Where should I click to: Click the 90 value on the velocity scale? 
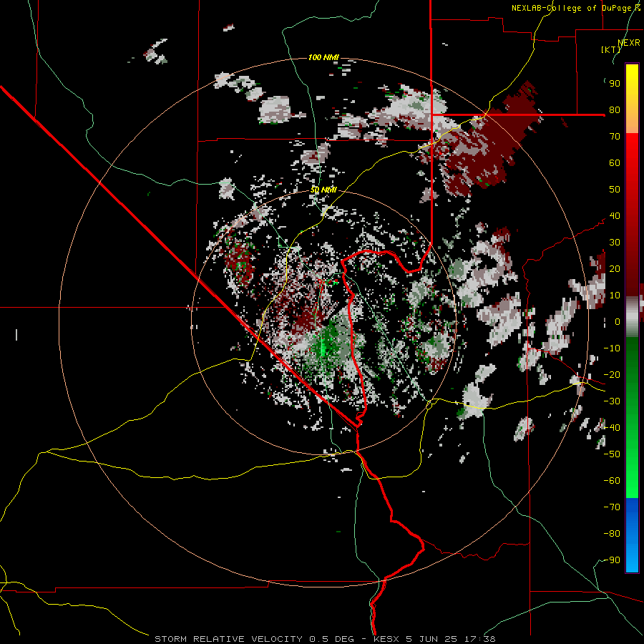(x=615, y=84)
